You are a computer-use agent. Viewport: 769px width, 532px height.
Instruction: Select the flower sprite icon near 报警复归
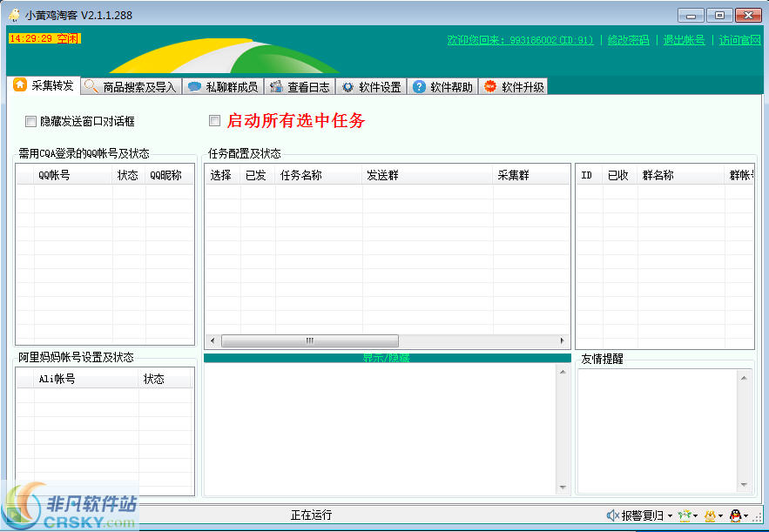pyautogui.click(x=684, y=515)
